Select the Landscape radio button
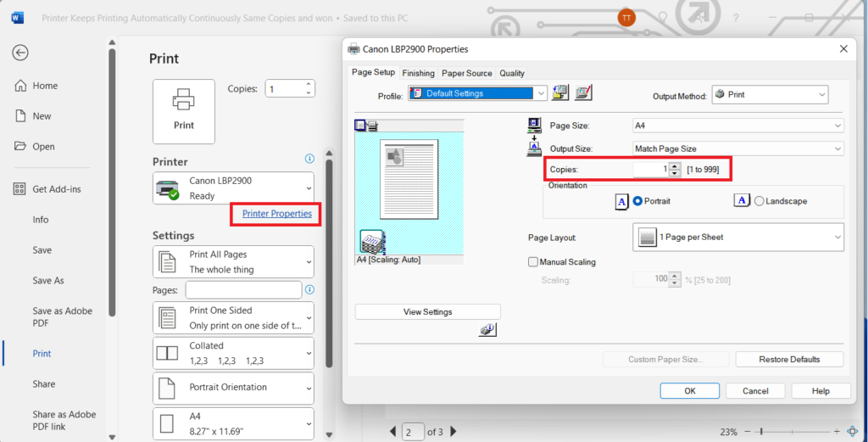The height and width of the screenshot is (442, 868). click(759, 201)
